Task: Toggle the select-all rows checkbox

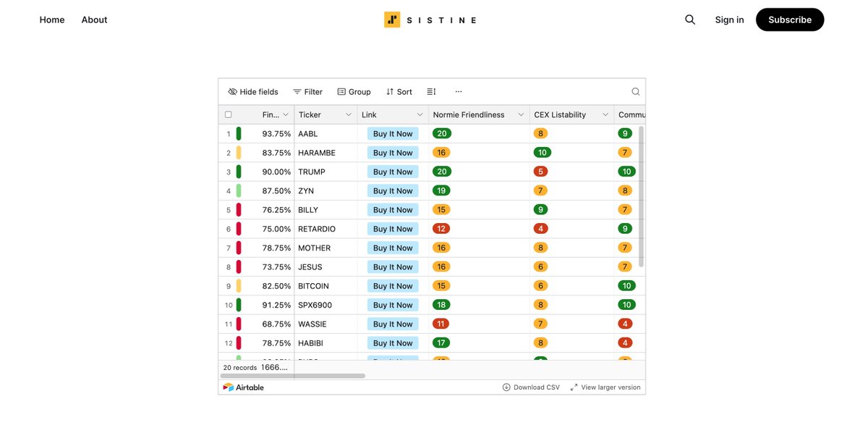Action: tap(229, 114)
